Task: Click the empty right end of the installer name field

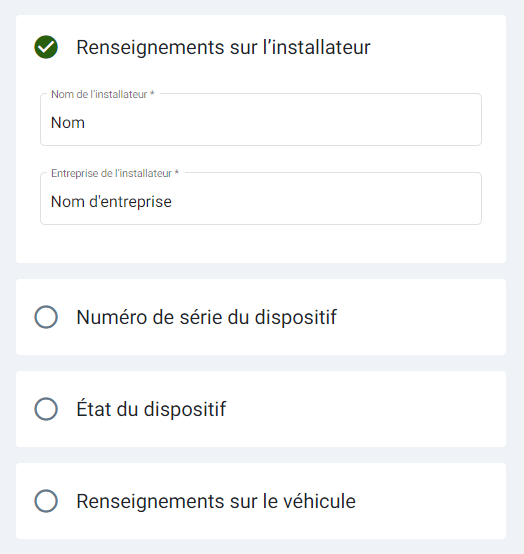Action: [442, 123]
